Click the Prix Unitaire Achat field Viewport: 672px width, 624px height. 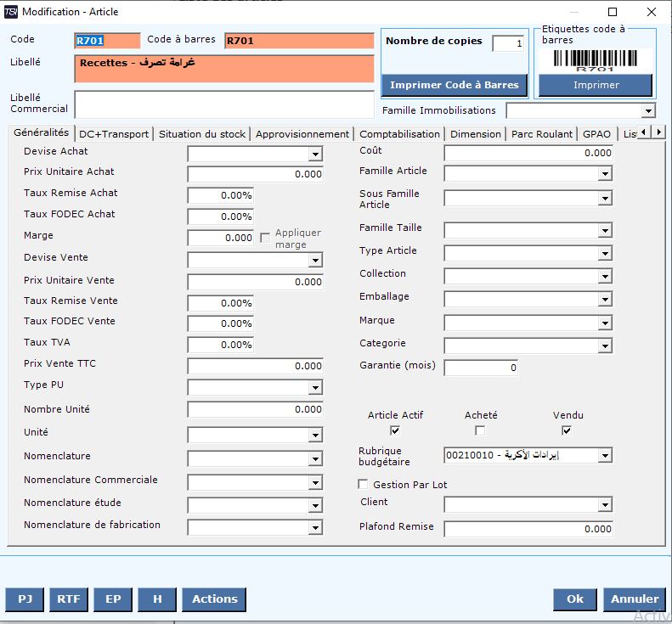(x=256, y=174)
